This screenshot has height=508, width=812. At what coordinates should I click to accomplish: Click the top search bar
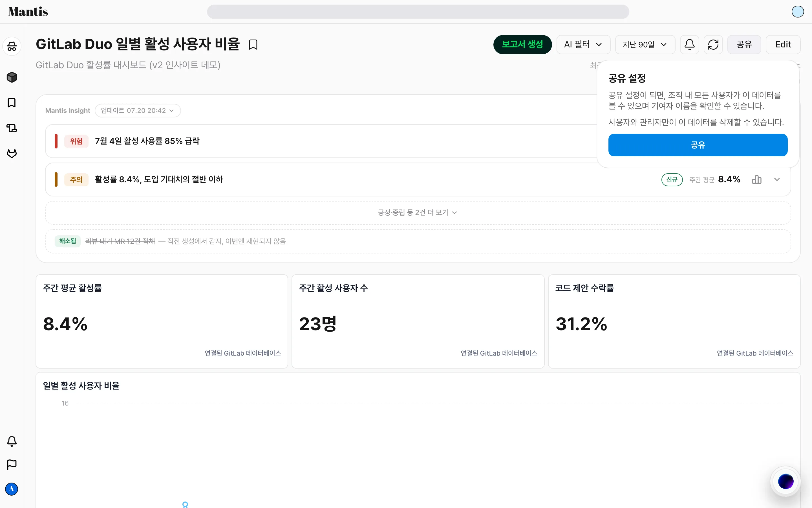tap(418, 12)
